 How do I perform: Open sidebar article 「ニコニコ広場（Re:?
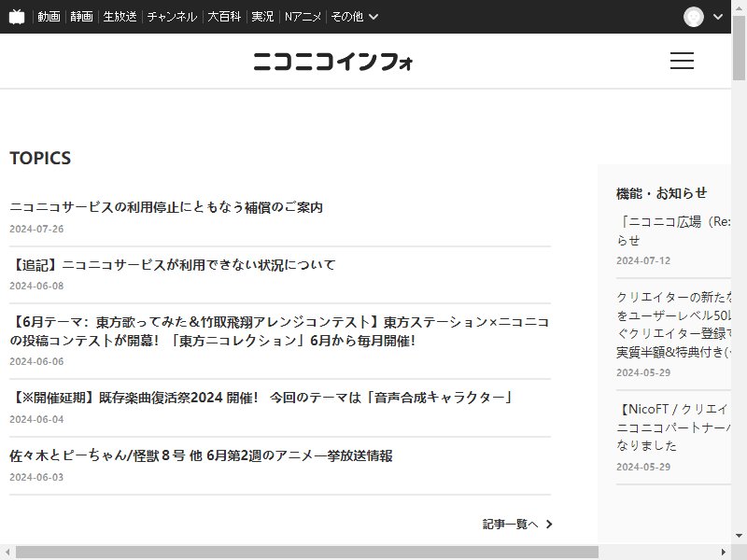click(x=673, y=231)
